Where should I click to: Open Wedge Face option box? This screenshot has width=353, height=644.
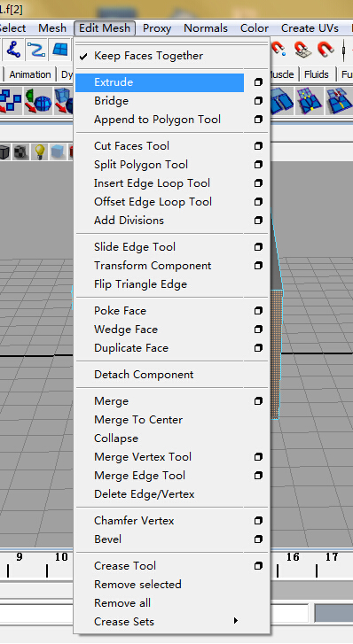pyautogui.click(x=258, y=329)
